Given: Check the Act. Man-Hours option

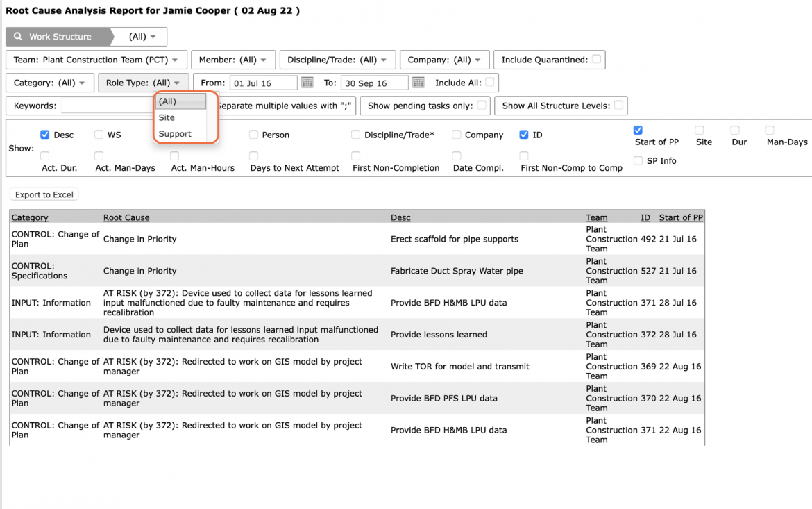Looking at the screenshot, I should click(x=174, y=156).
